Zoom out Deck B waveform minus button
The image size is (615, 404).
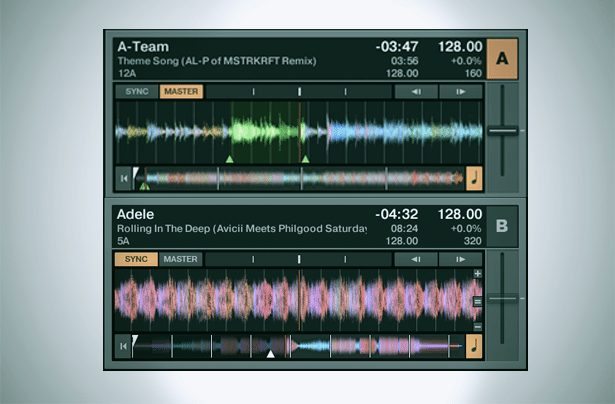(477, 326)
